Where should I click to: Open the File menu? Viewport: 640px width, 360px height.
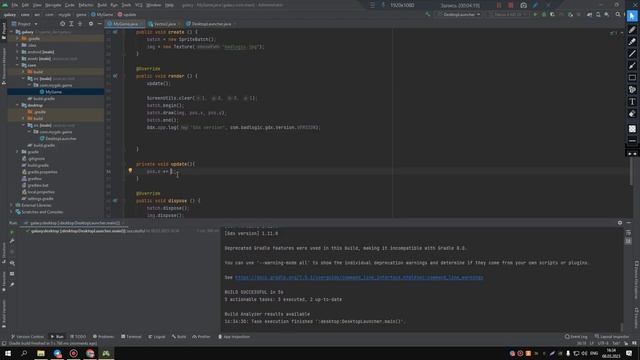tap(15, 5)
